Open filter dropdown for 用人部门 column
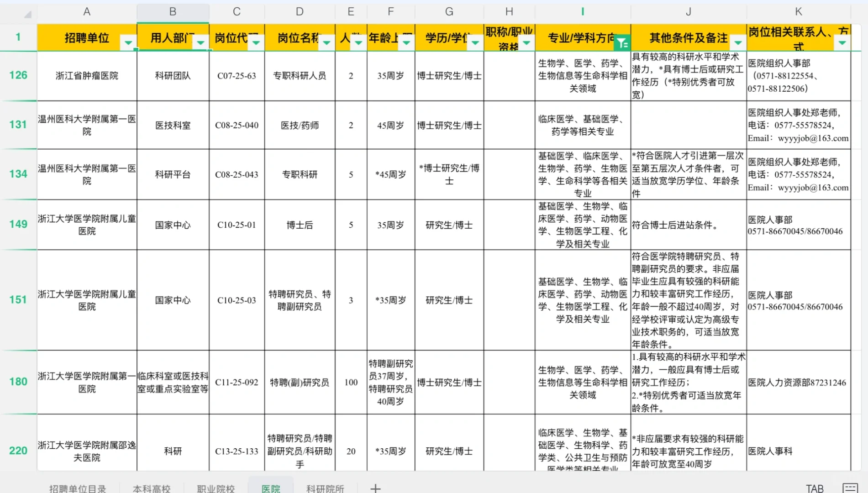The height and width of the screenshot is (493, 868). tap(200, 43)
